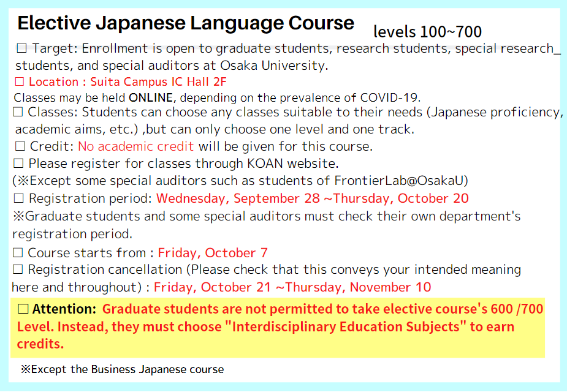Screen dimensions: 567x392
Task: Click the Friday, October 7 start date
Action: 213,252
